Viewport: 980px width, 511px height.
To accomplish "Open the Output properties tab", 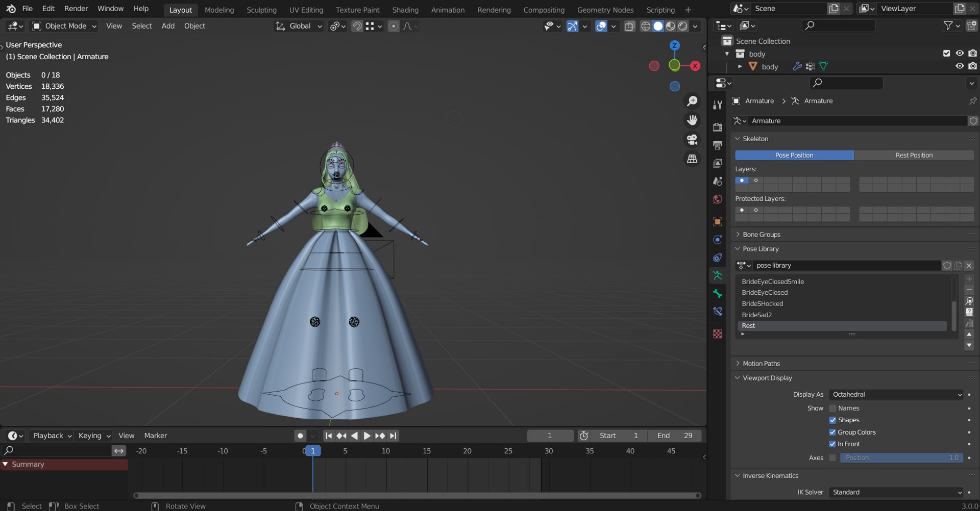I will [x=718, y=145].
